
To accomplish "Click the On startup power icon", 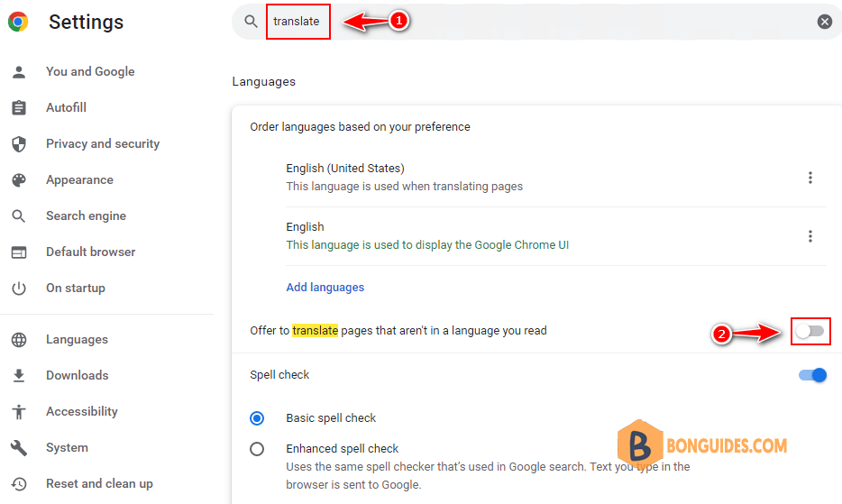I will click(x=19, y=288).
